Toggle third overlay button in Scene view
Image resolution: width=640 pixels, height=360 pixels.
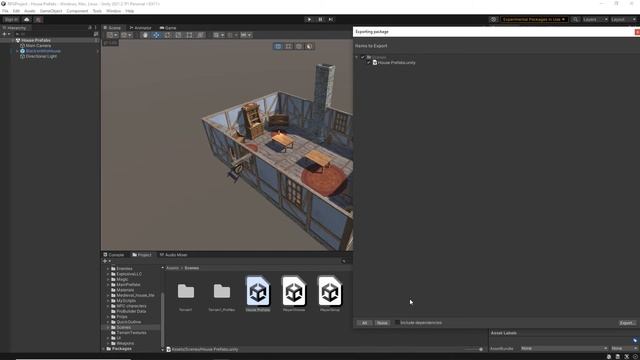click(x=299, y=46)
